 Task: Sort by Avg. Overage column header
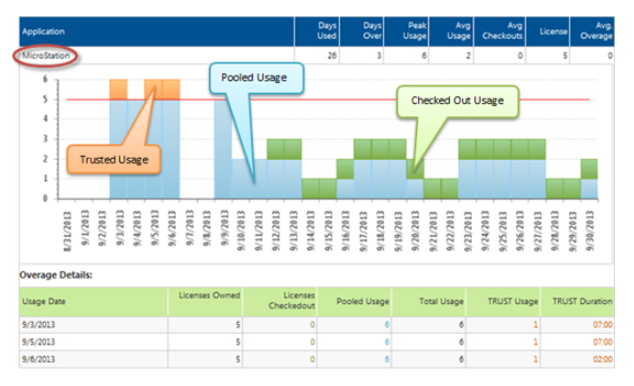[596, 31]
